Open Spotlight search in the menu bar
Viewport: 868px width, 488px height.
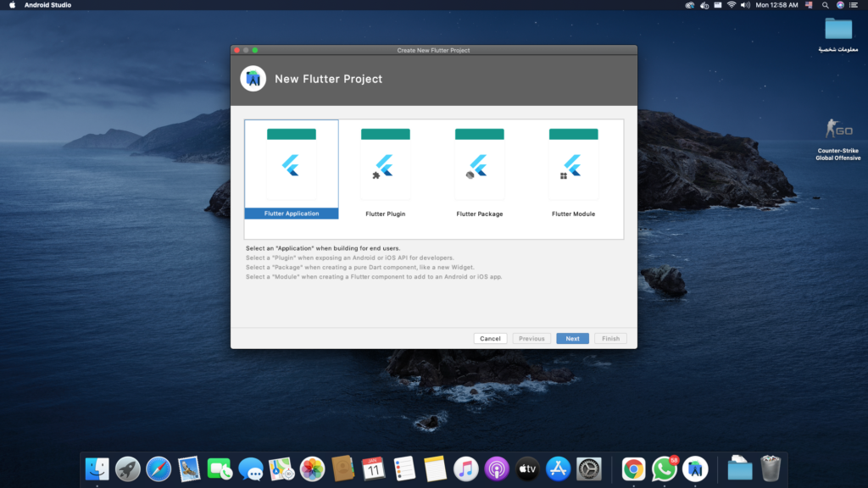pos(826,5)
